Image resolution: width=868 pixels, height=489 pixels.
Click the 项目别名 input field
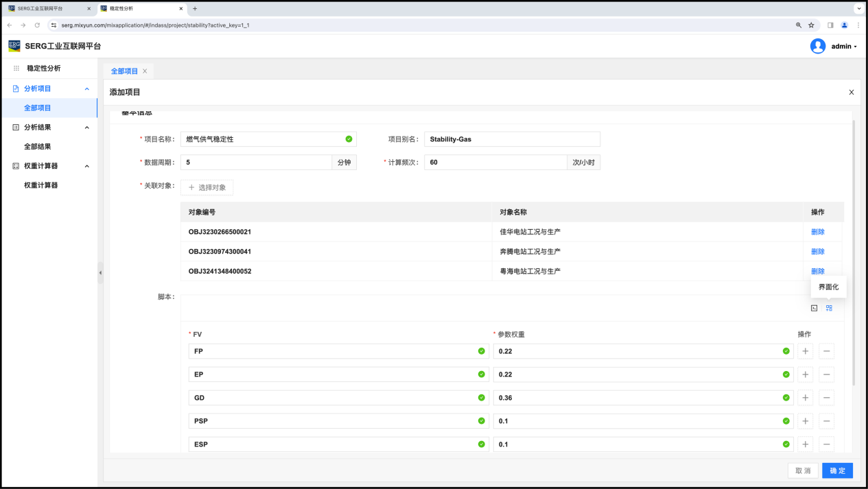tap(512, 139)
